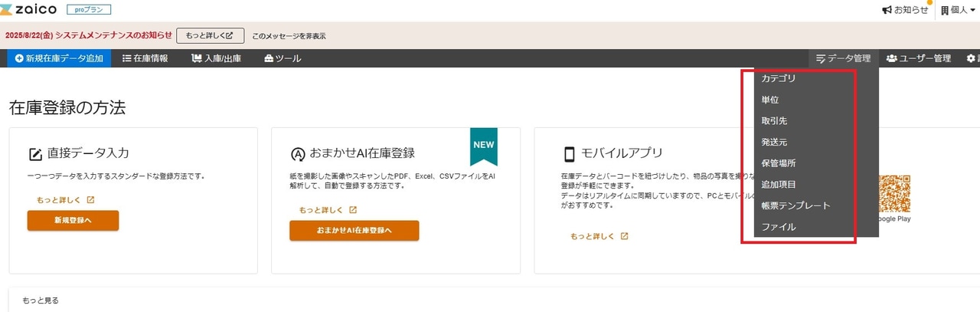
Task: Click the Google Play QR code
Action: pyautogui.click(x=894, y=193)
